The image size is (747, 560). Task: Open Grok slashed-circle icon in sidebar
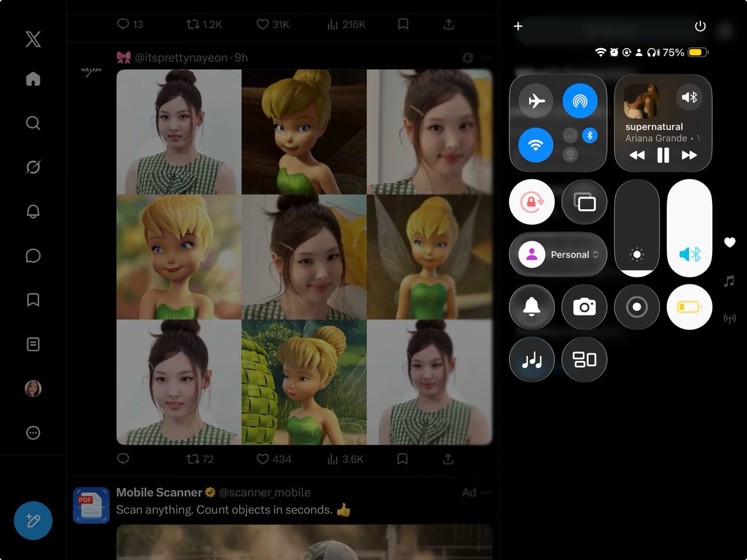[33, 167]
